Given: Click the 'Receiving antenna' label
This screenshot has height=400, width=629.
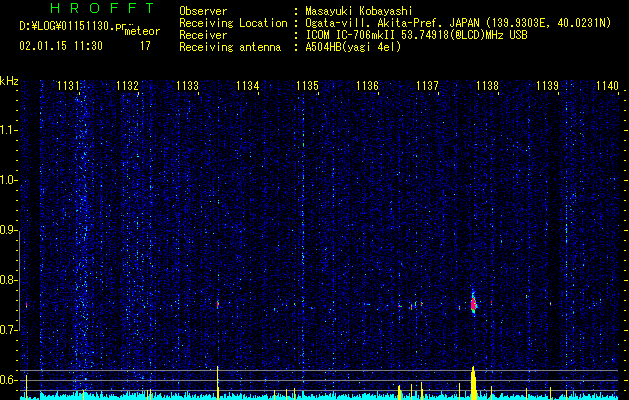Looking at the screenshot, I should pyautogui.click(x=230, y=47).
